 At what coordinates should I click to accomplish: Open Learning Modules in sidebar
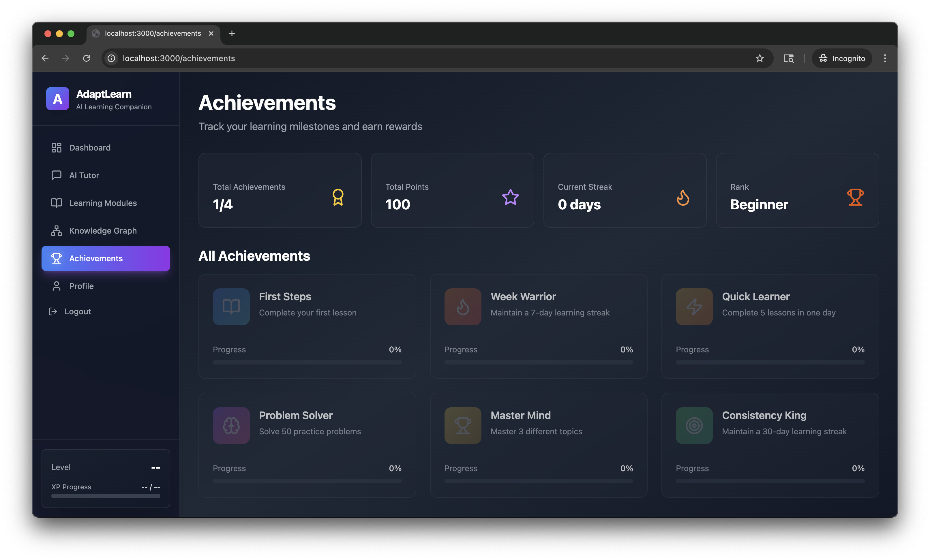[x=103, y=203]
